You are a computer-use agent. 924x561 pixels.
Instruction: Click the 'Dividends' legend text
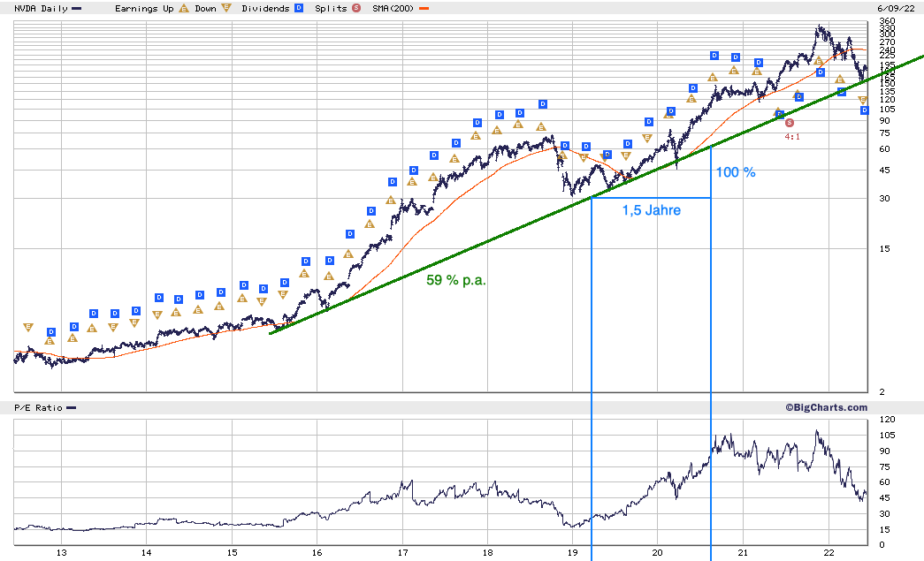266,9
